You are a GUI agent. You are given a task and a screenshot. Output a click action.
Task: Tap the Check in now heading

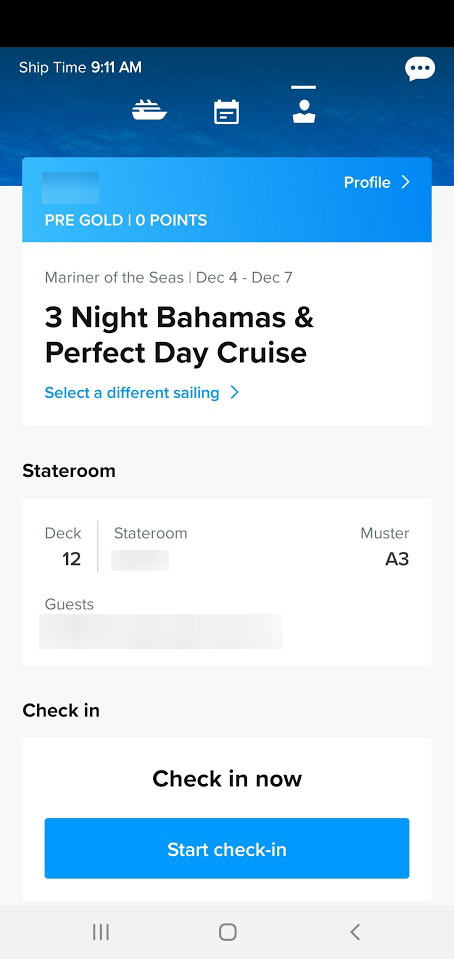pos(227,779)
